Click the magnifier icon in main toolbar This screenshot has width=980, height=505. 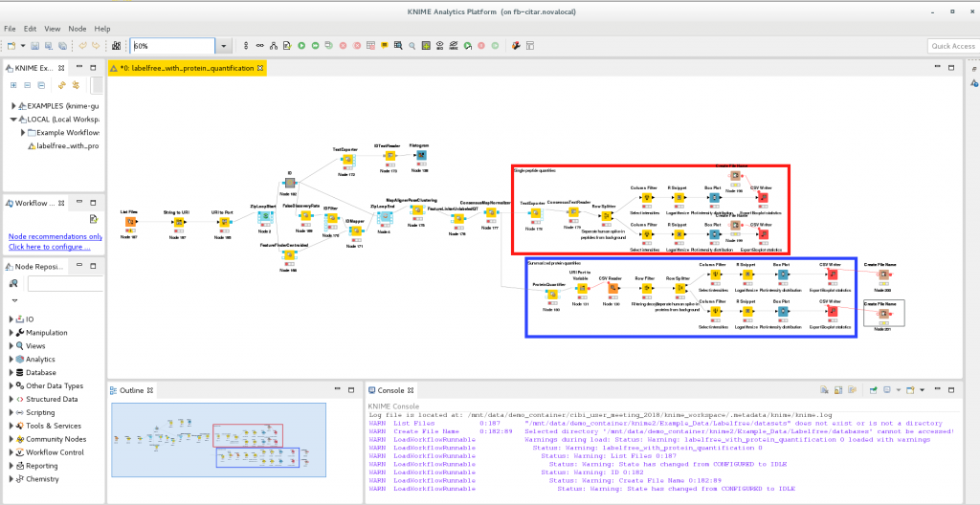pyautogui.click(x=412, y=46)
